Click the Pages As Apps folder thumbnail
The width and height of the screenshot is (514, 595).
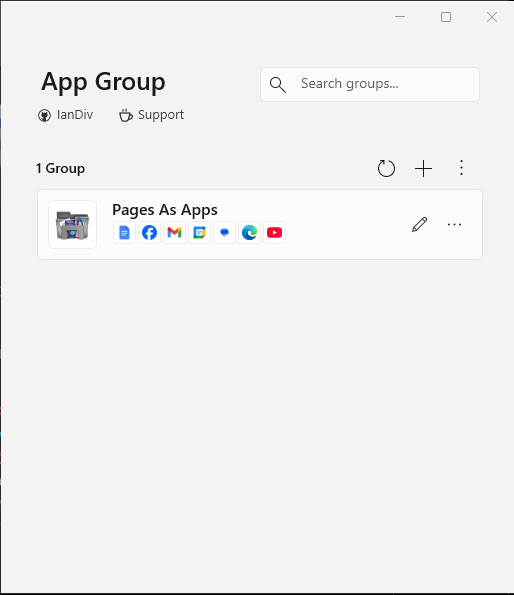click(72, 225)
